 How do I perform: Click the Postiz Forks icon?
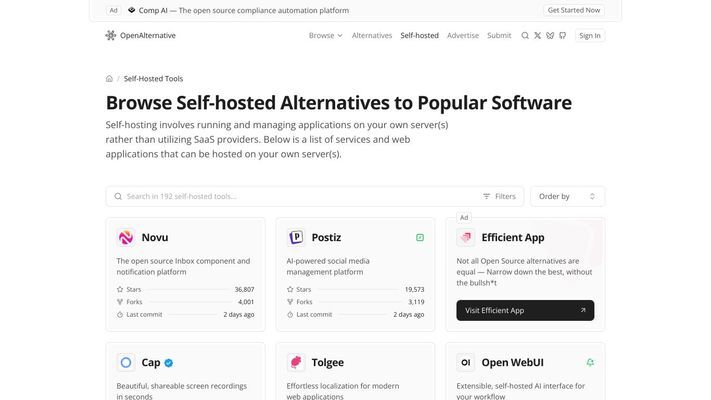pyautogui.click(x=290, y=302)
